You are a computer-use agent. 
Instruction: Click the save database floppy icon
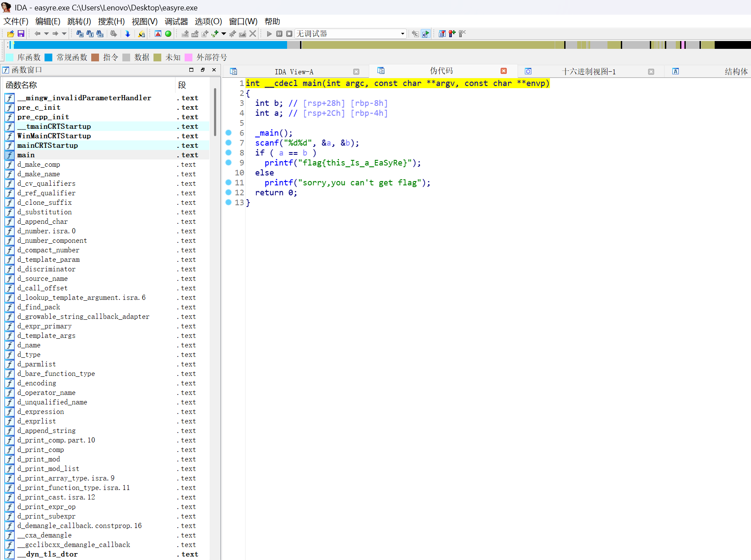click(x=21, y=34)
